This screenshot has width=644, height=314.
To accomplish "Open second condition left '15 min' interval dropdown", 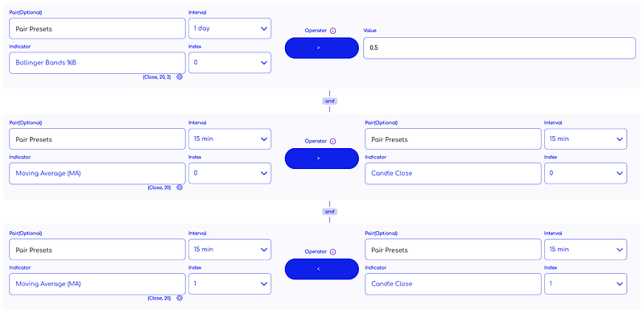I will 229,139.
